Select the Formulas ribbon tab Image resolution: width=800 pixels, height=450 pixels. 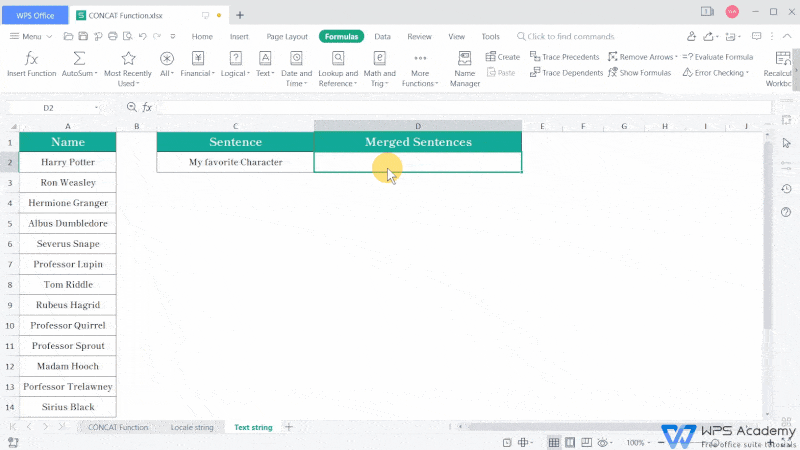(x=341, y=37)
